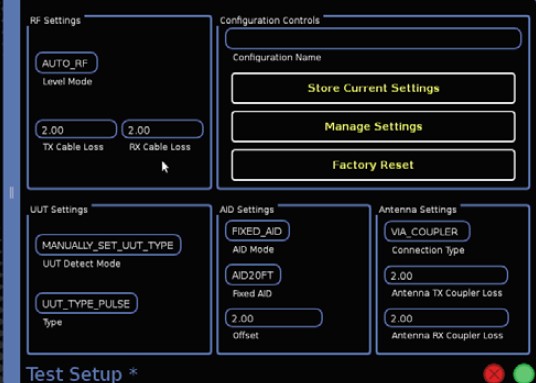
Task: Click the red X cancel icon
Action: tap(494, 374)
